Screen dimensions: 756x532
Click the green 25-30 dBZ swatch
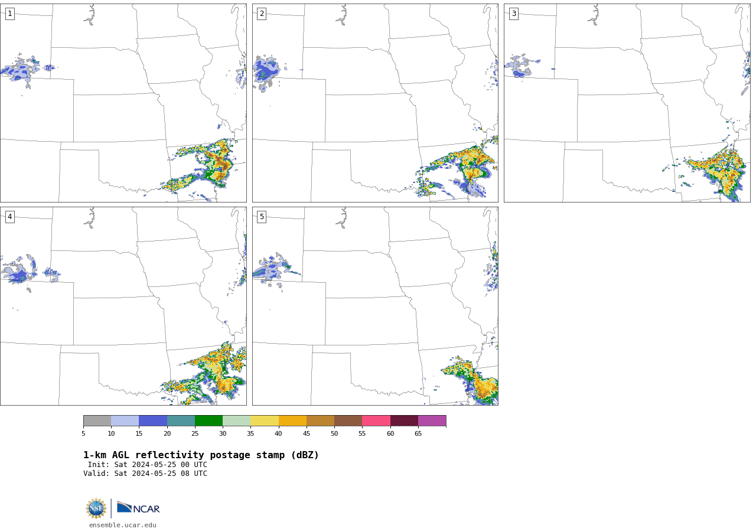[208, 420]
